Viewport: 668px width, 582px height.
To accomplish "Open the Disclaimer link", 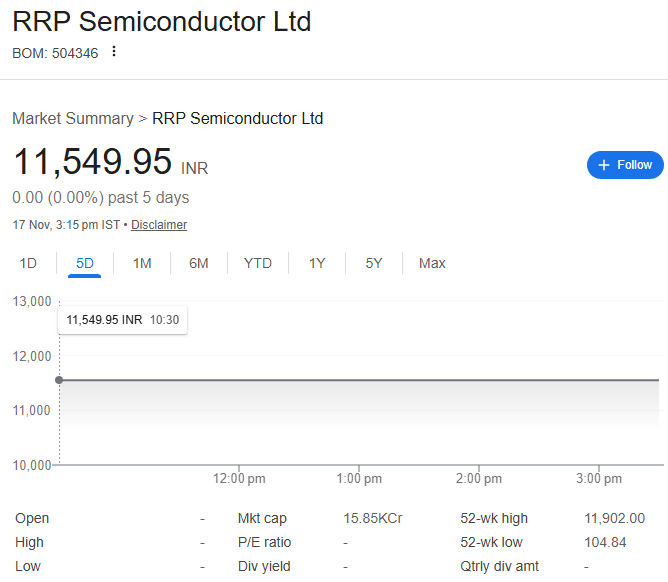I will point(159,225).
